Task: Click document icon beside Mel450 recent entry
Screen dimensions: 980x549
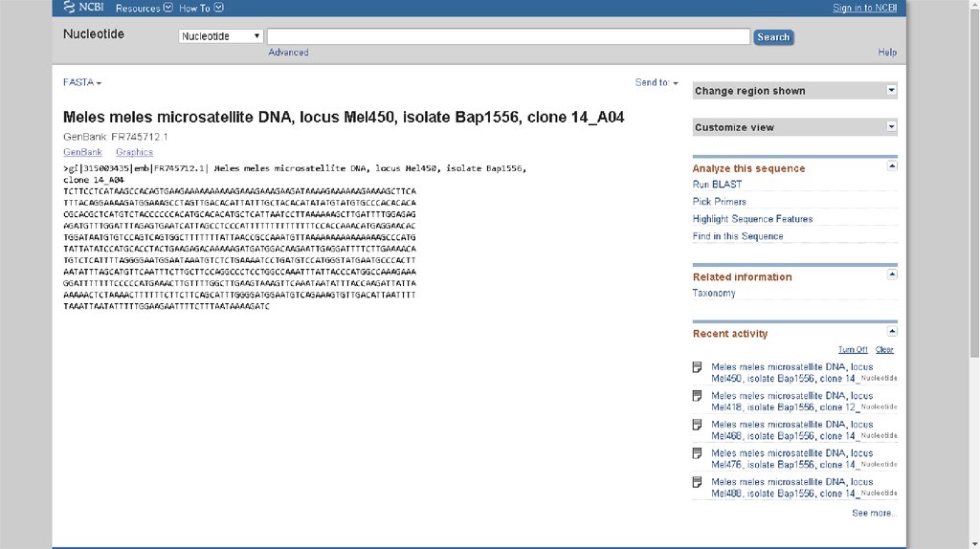Action: coord(698,367)
